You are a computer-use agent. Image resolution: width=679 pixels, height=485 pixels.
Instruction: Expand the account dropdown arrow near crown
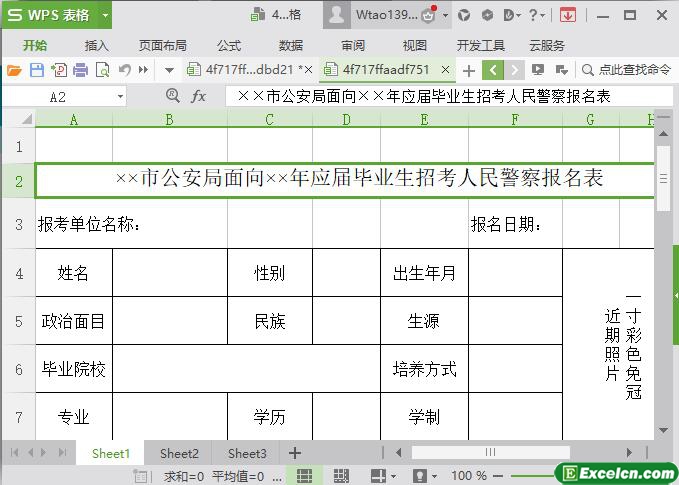click(x=445, y=16)
